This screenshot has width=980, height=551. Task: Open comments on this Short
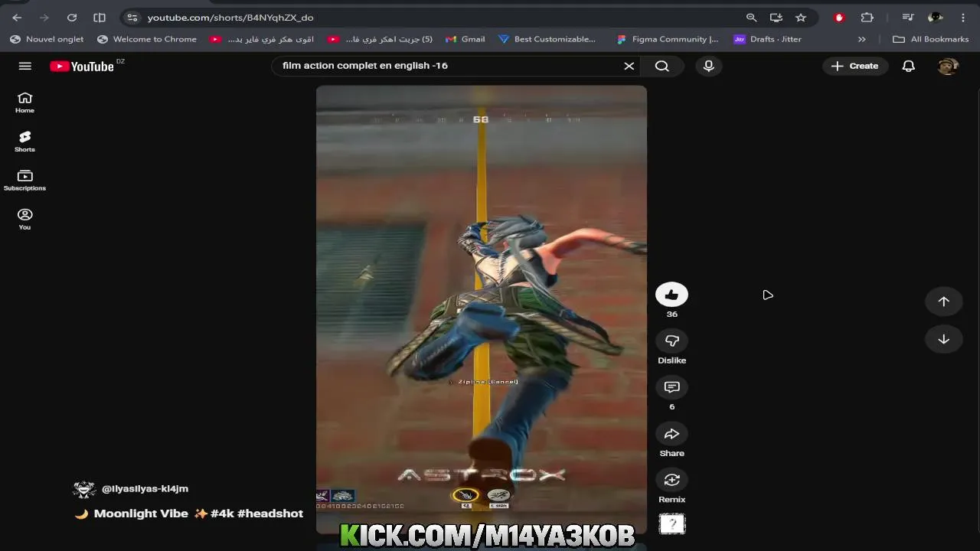click(x=671, y=388)
